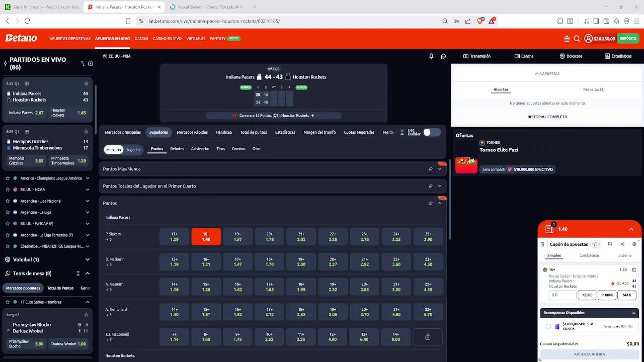Add +2500 to the stake

pos(587,295)
